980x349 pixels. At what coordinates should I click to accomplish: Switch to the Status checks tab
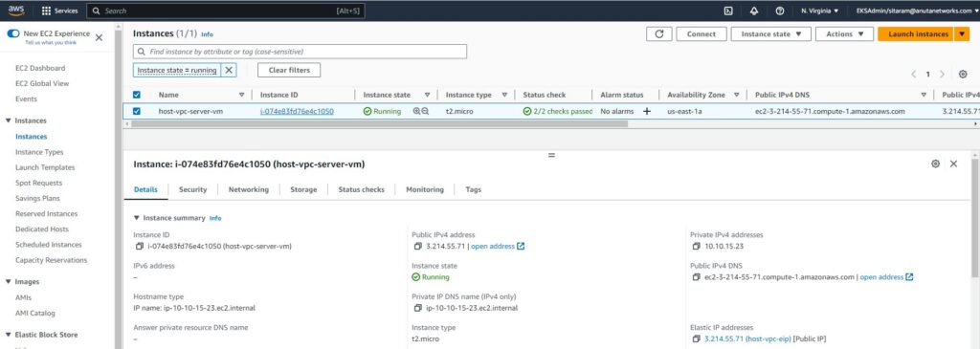pos(361,189)
